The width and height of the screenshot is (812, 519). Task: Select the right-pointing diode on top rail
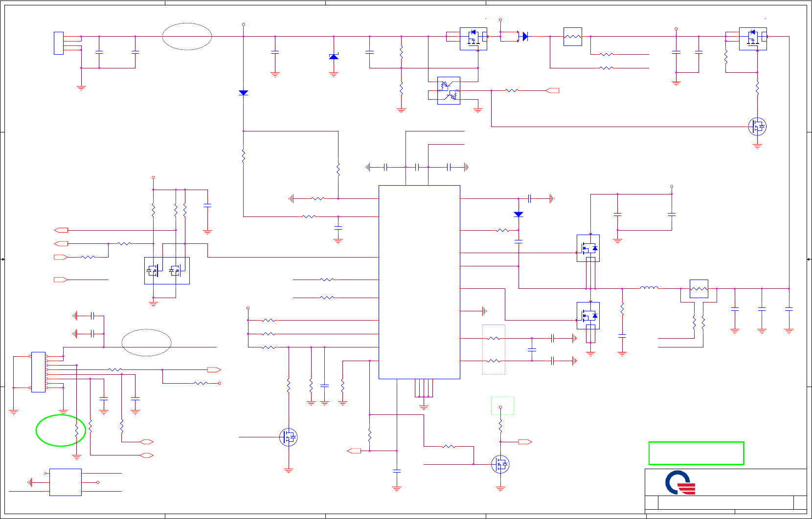(525, 37)
